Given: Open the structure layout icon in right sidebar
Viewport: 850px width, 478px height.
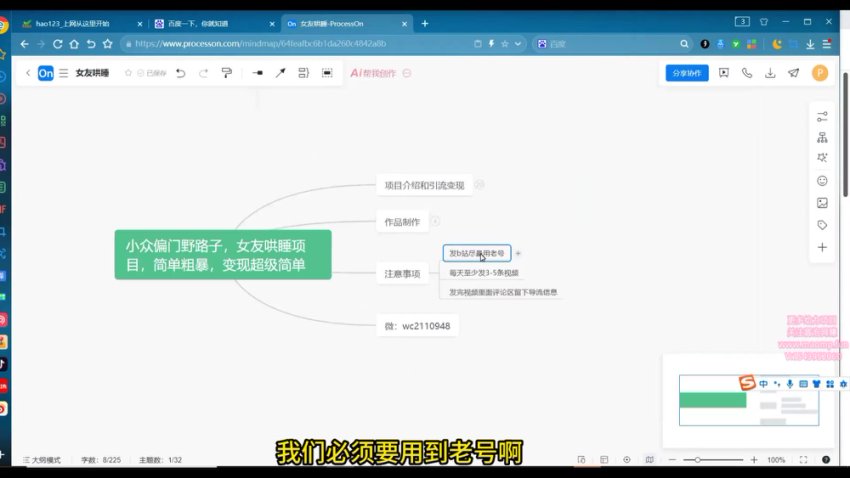Looking at the screenshot, I should pyautogui.click(x=822, y=138).
